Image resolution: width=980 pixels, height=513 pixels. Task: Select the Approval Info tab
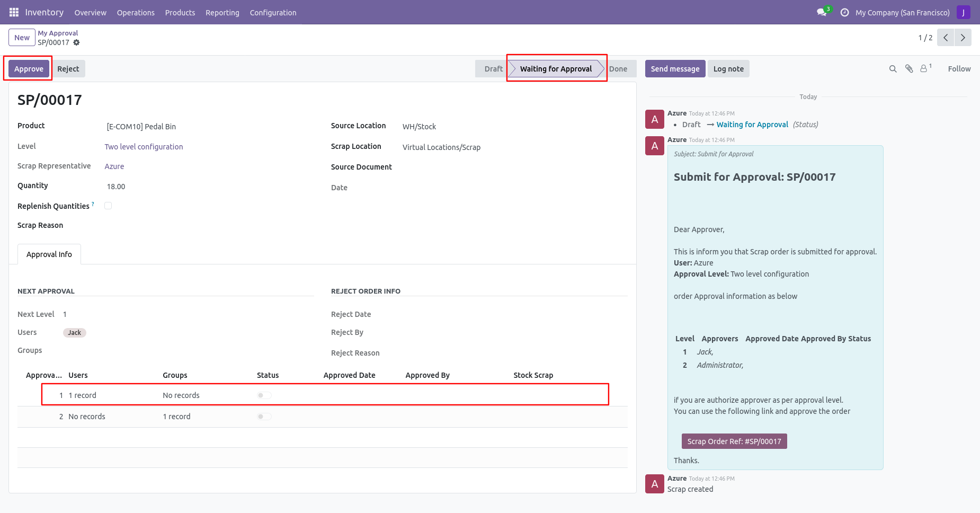(x=49, y=254)
